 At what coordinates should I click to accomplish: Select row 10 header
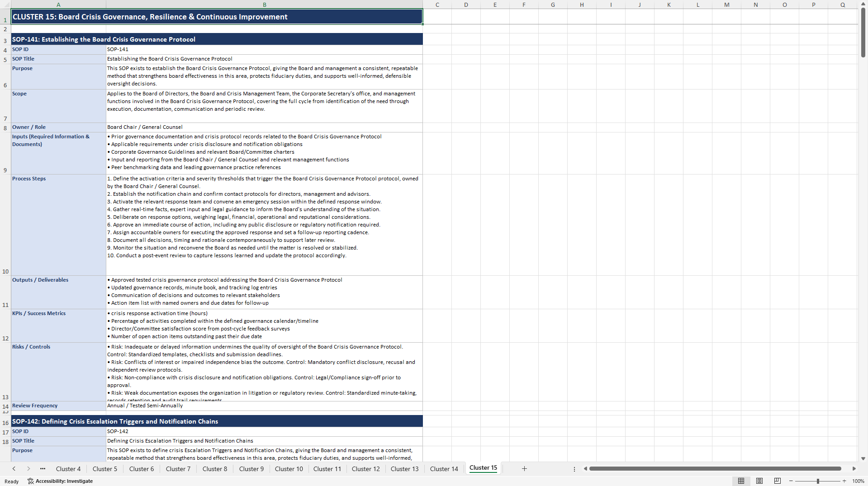5,225
